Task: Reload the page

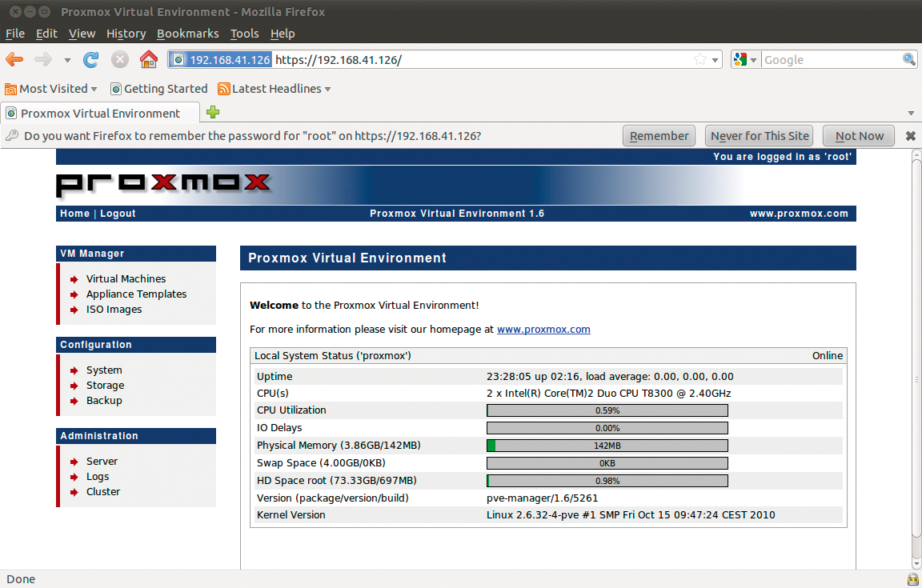Action: (x=91, y=59)
